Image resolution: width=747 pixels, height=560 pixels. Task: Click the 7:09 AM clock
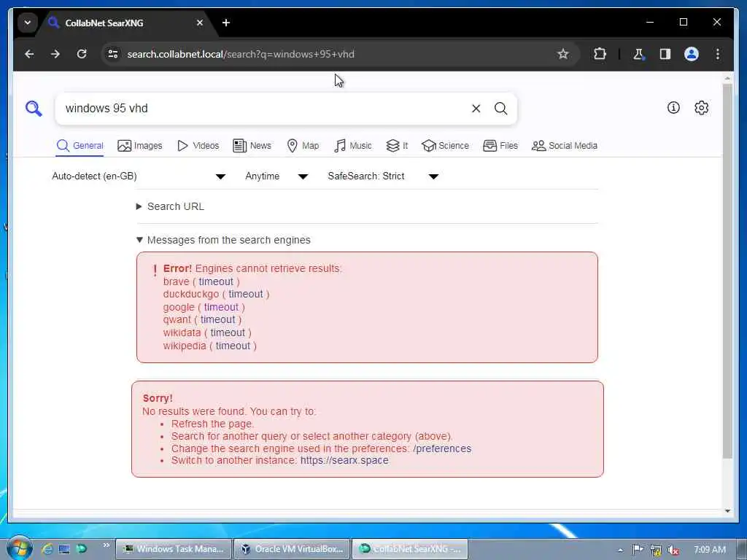pyautogui.click(x=709, y=550)
